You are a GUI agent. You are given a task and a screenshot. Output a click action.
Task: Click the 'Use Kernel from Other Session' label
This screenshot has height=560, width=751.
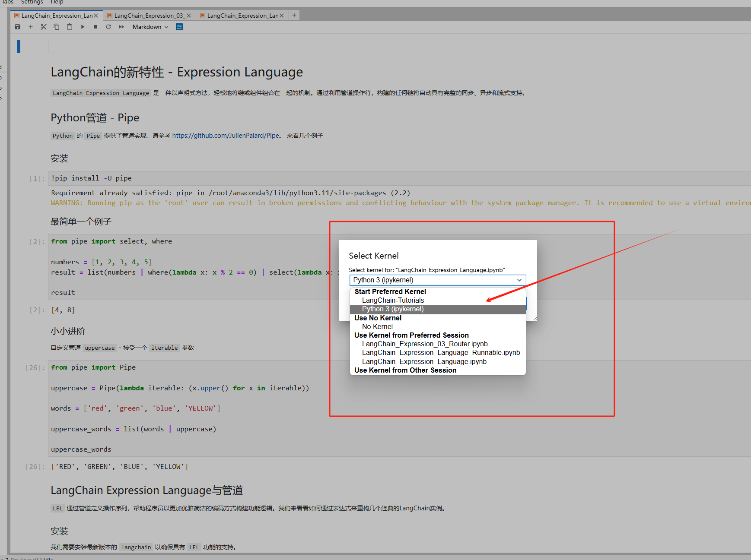(405, 370)
